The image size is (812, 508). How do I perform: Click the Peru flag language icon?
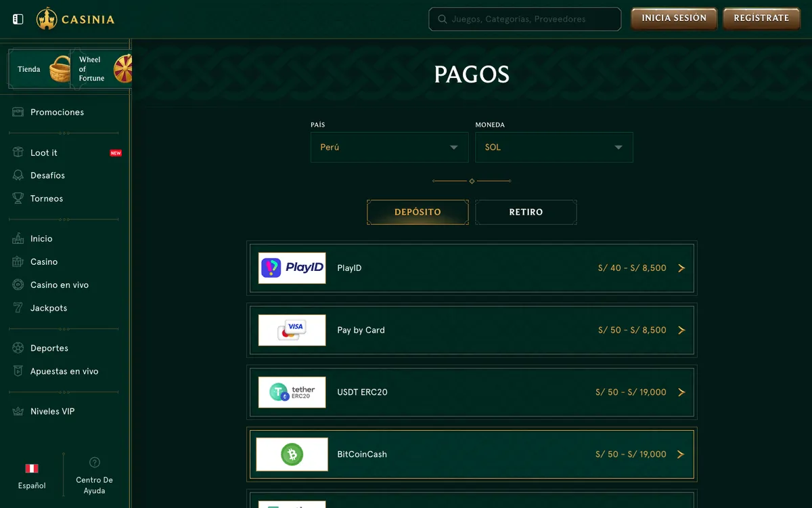[x=32, y=468]
